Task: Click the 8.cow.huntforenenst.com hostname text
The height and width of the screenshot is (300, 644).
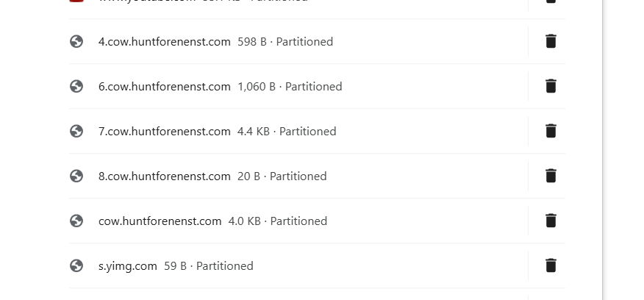Action: click(164, 176)
